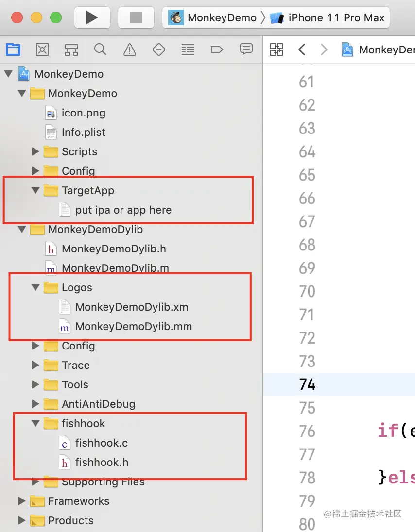Run the project with the Play button
Viewport: 415px width, 532px height.
click(x=92, y=17)
